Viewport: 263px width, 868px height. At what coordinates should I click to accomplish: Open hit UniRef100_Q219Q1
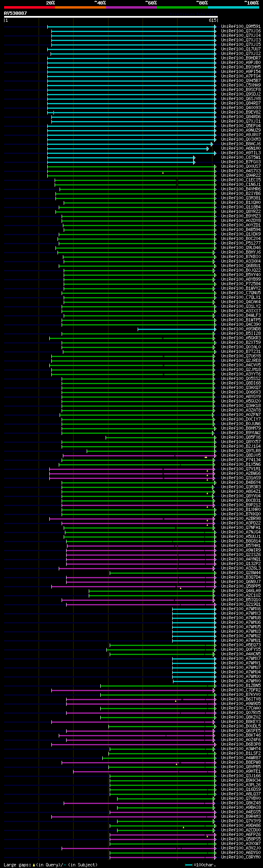pyautogui.click(x=241, y=604)
